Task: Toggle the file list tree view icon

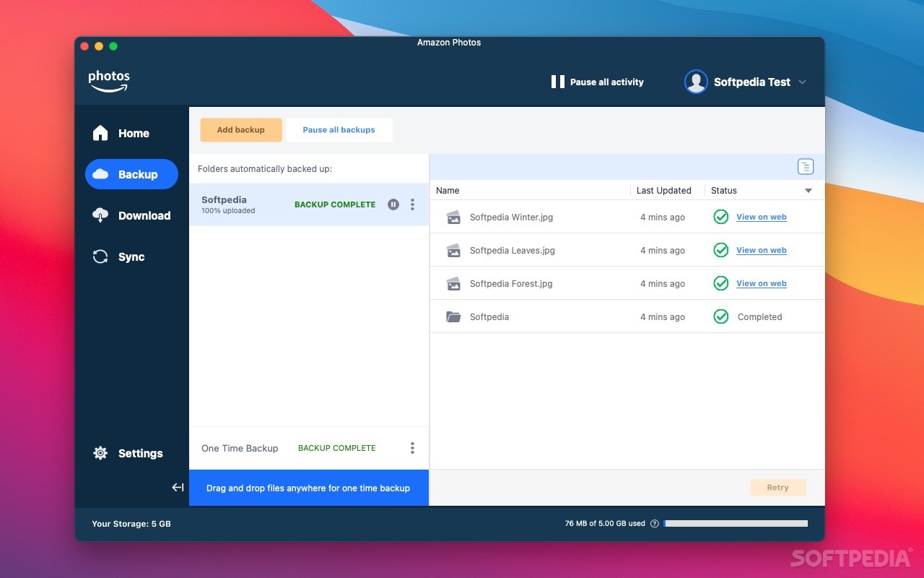Action: tap(806, 167)
